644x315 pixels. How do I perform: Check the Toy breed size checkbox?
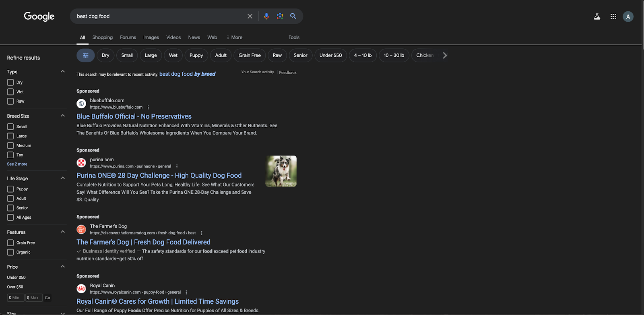point(10,155)
